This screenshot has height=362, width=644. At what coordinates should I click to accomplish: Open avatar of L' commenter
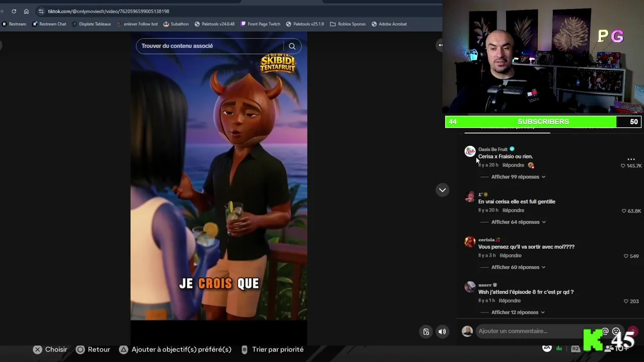(470, 197)
